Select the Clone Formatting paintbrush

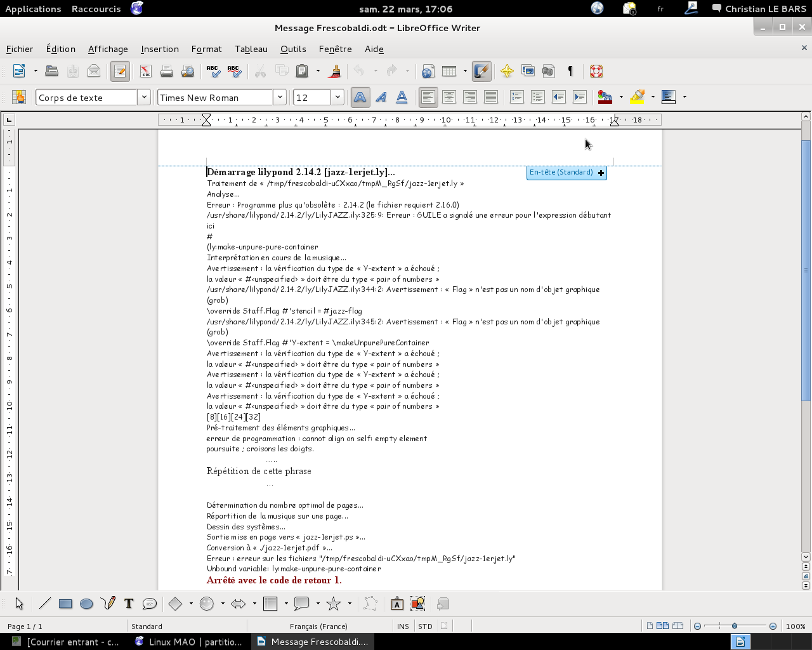(x=334, y=71)
